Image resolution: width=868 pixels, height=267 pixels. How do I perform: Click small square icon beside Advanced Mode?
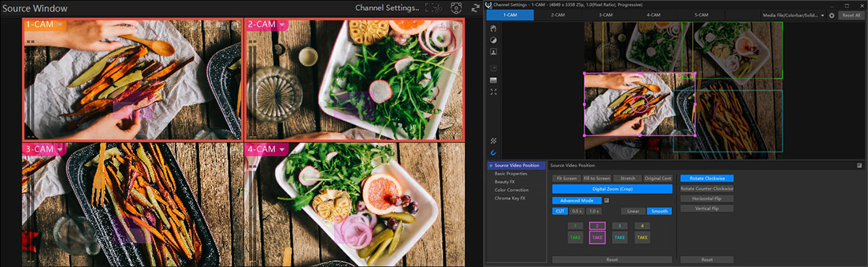point(607,200)
